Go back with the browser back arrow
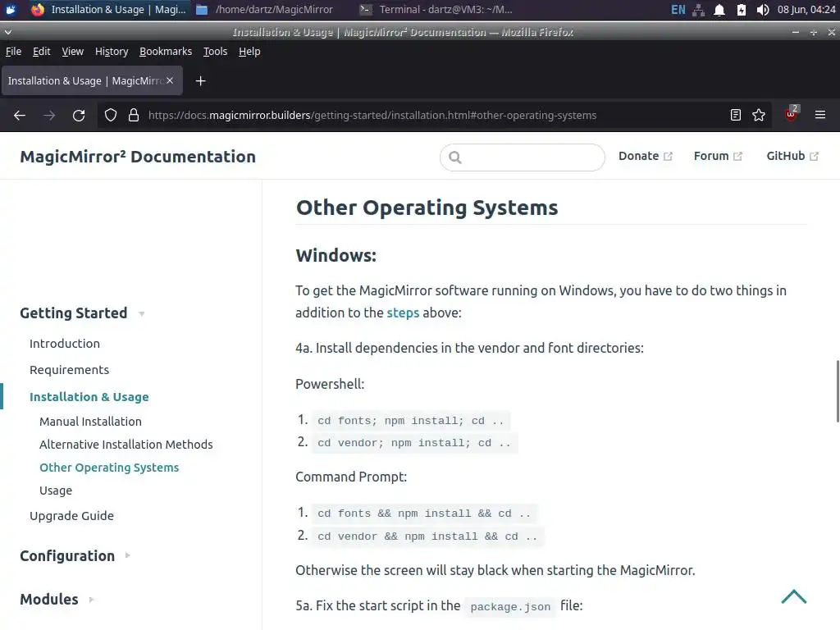 20,115
